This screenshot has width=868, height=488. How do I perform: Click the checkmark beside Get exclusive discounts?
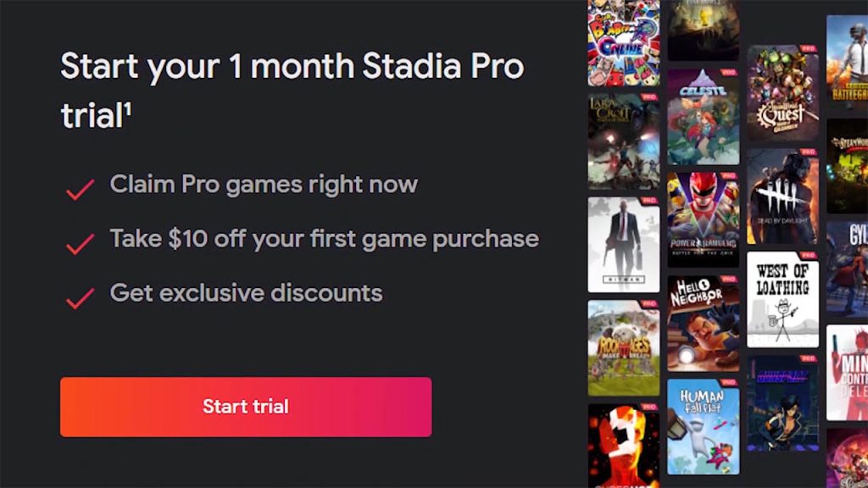[x=80, y=298]
